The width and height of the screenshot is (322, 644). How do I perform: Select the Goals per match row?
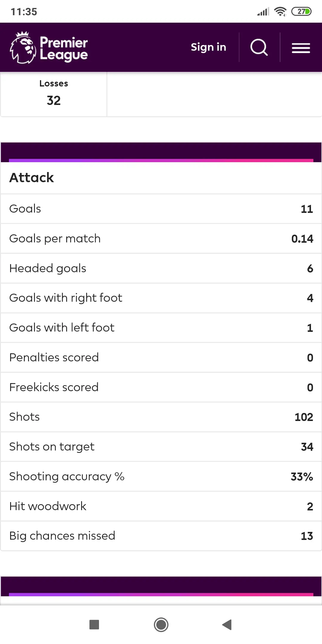click(x=161, y=239)
